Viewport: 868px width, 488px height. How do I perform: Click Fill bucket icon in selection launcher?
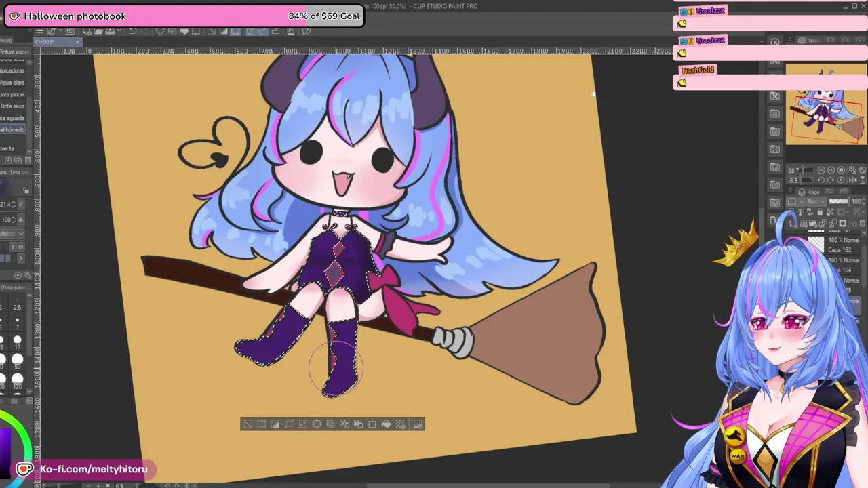(x=386, y=424)
